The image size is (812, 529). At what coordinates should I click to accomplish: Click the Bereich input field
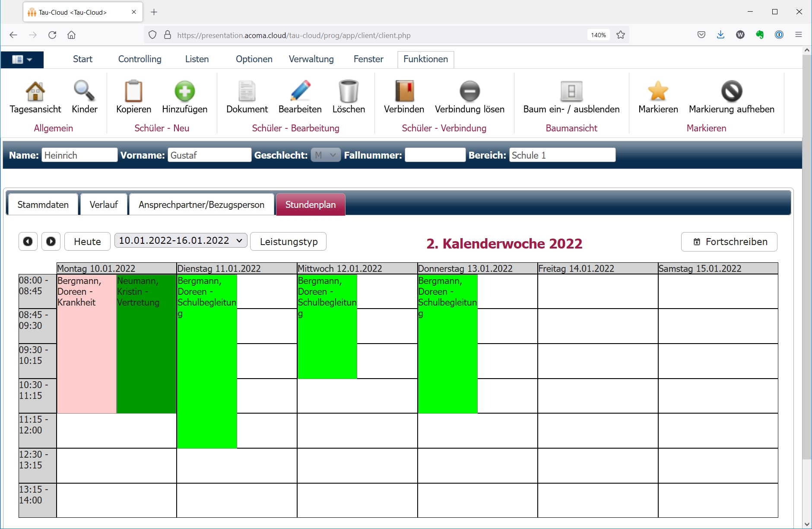[562, 155]
